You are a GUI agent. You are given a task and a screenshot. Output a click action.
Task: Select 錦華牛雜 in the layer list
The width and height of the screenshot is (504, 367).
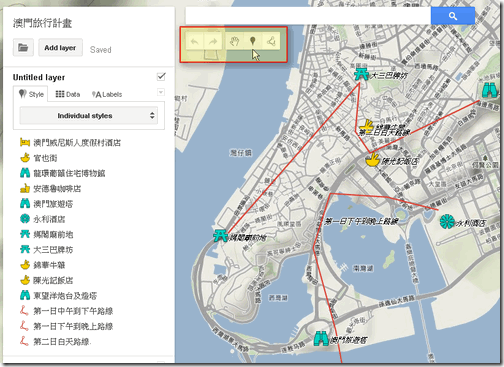click(x=49, y=265)
